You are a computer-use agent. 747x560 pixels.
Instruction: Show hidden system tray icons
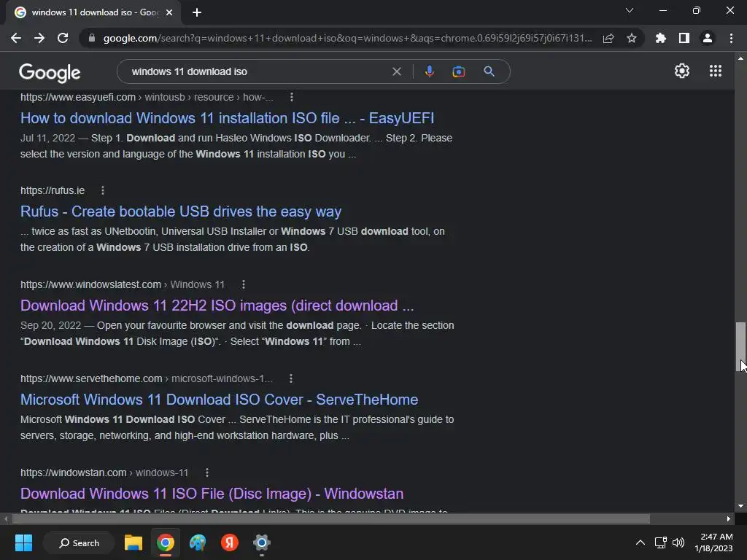[x=640, y=542]
